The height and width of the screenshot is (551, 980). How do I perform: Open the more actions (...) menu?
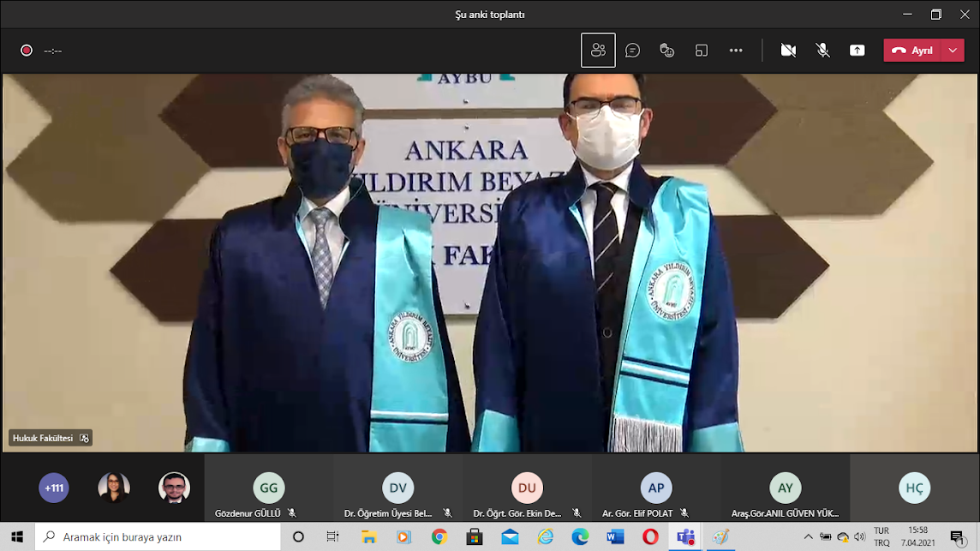pyautogui.click(x=736, y=51)
